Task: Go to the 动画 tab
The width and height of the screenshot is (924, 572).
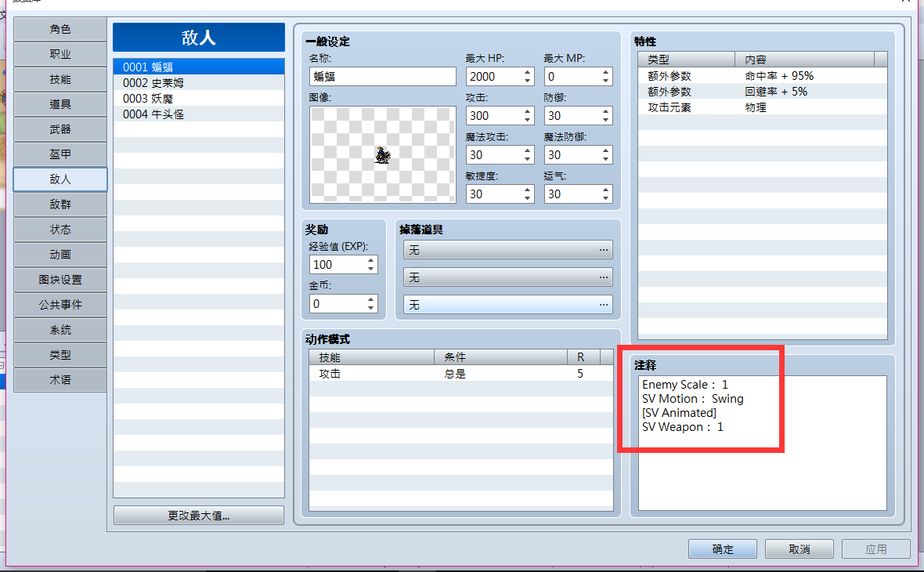Action: [60, 255]
